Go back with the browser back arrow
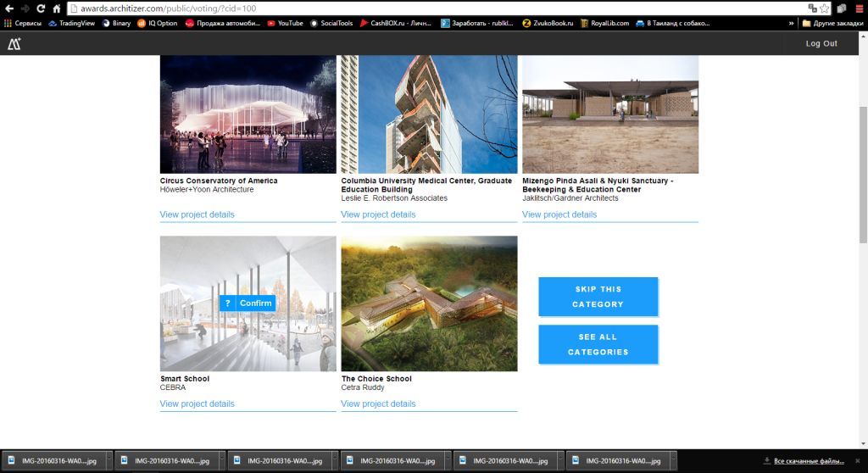 (x=8, y=8)
